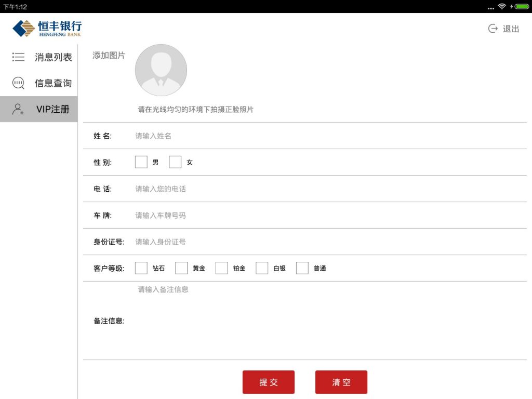Image resolution: width=532 pixels, height=399 pixels.
Task: Check the 钻石 customer level box
Action: pos(141,268)
